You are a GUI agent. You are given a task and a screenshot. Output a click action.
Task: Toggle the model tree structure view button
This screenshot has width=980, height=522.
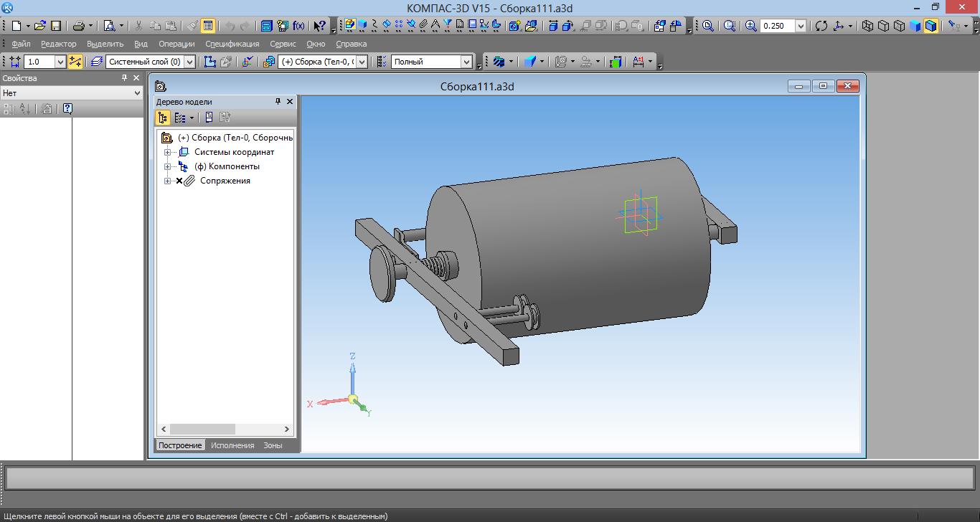pyautogui.click(x=163, y=118)
